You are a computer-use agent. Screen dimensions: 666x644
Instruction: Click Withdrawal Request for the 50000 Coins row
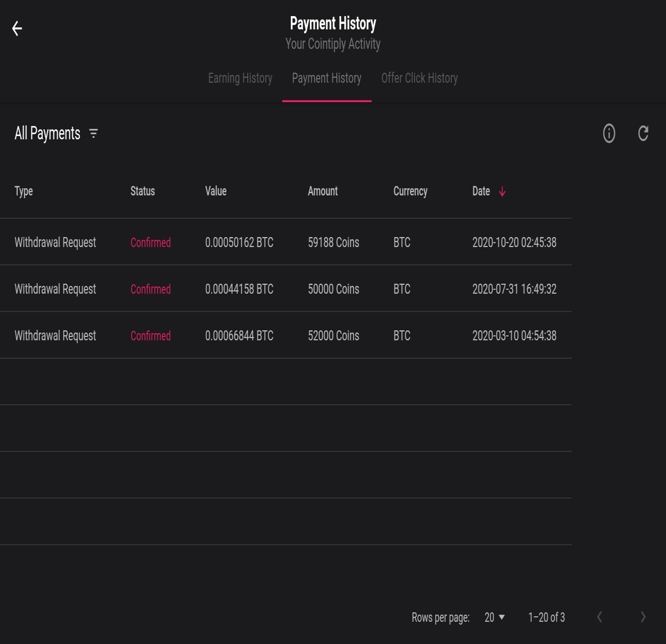coord(55,289)
